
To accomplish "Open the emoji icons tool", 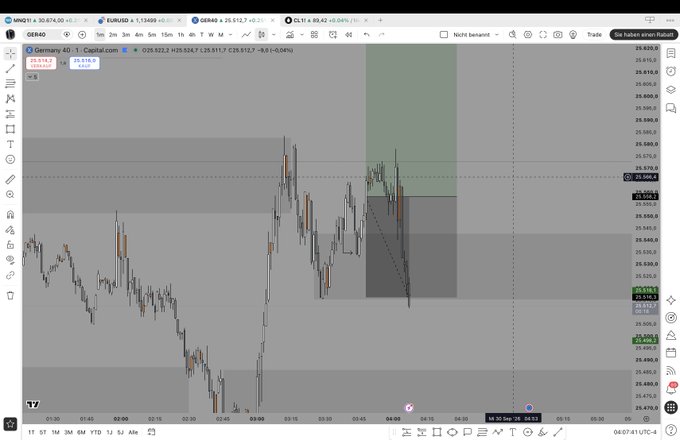I will pos(10,160).
